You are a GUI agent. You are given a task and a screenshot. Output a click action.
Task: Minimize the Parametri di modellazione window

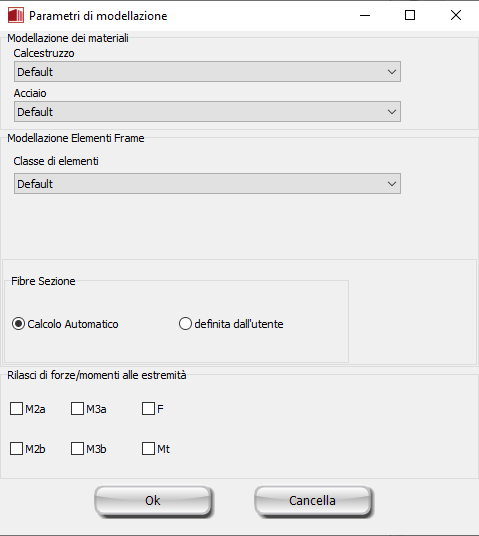pyautogui.click(x=365, y=15)
